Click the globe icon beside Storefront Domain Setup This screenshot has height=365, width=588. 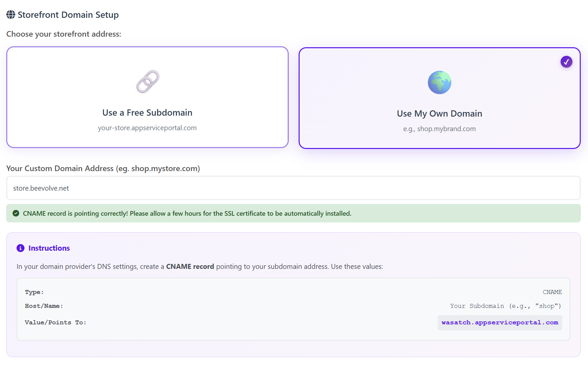[x=11, y=15]
